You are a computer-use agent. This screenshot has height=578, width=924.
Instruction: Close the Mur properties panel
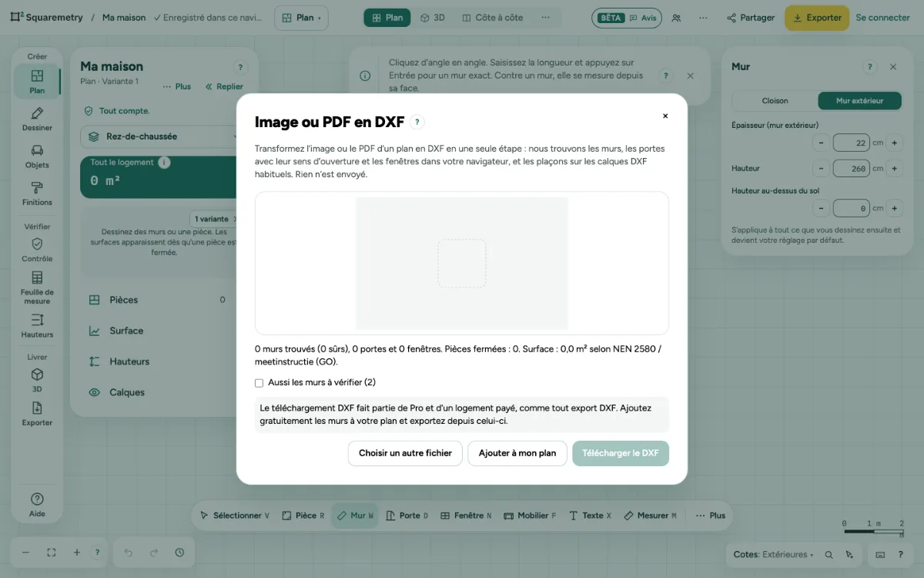[893, 67]
